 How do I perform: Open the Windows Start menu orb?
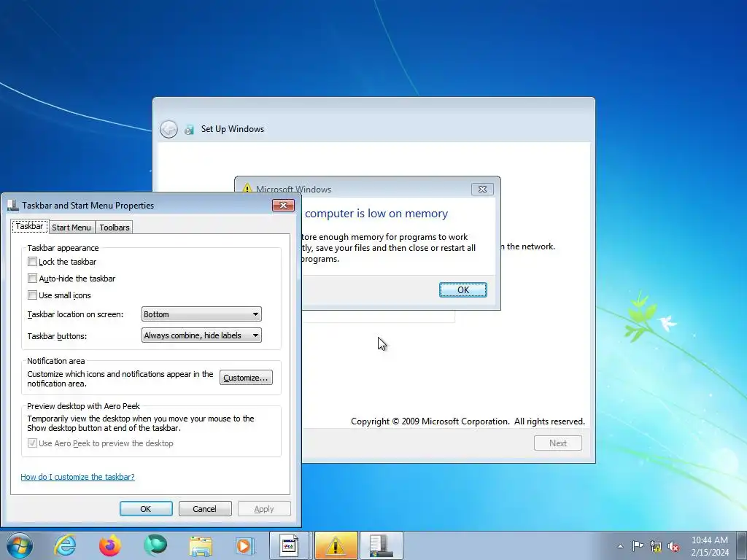20,545
